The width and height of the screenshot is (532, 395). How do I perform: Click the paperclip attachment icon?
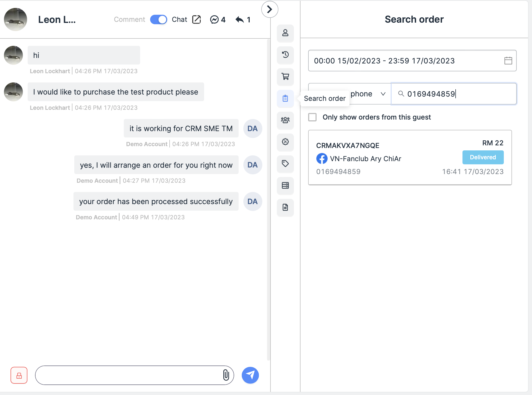[226, 375]
